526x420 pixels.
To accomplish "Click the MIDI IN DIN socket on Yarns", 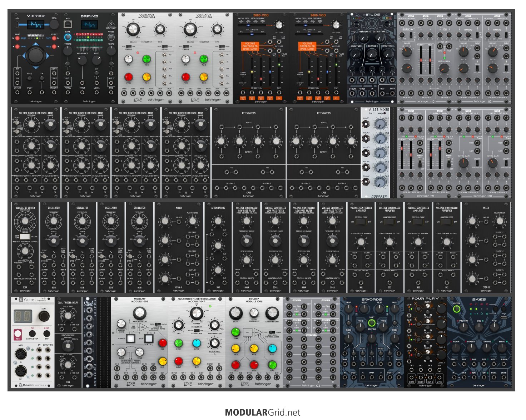I will pos(20,355).
